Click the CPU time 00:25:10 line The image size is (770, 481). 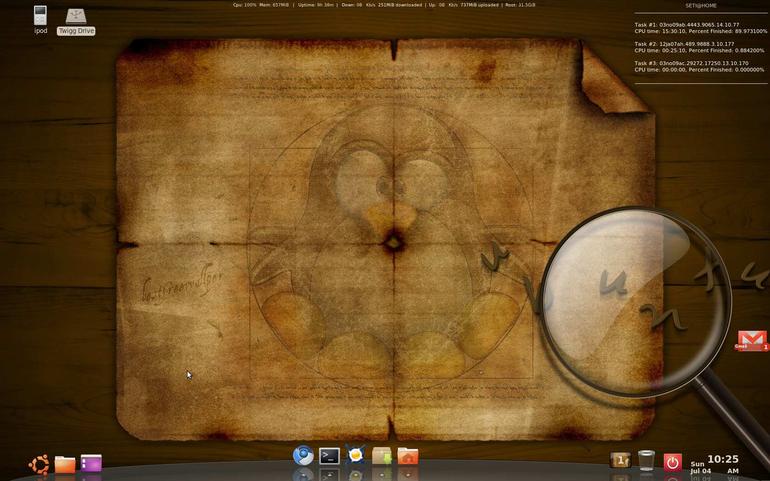(699, 50)
